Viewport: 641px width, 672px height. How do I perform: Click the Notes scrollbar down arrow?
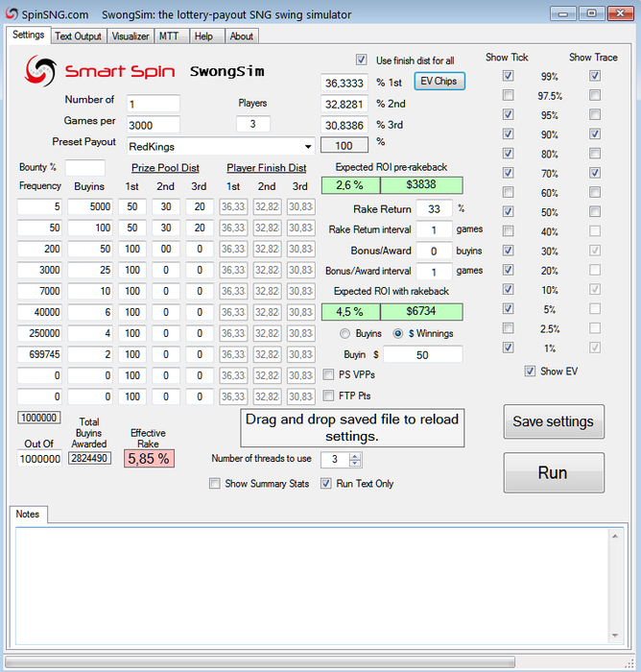click(x=615, y=636)
